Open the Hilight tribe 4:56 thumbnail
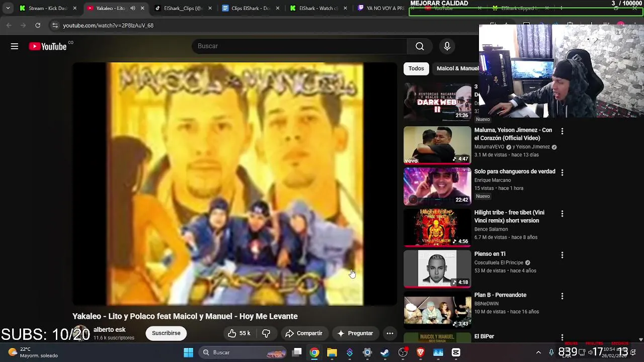644x362 pixels. point(437,227)
